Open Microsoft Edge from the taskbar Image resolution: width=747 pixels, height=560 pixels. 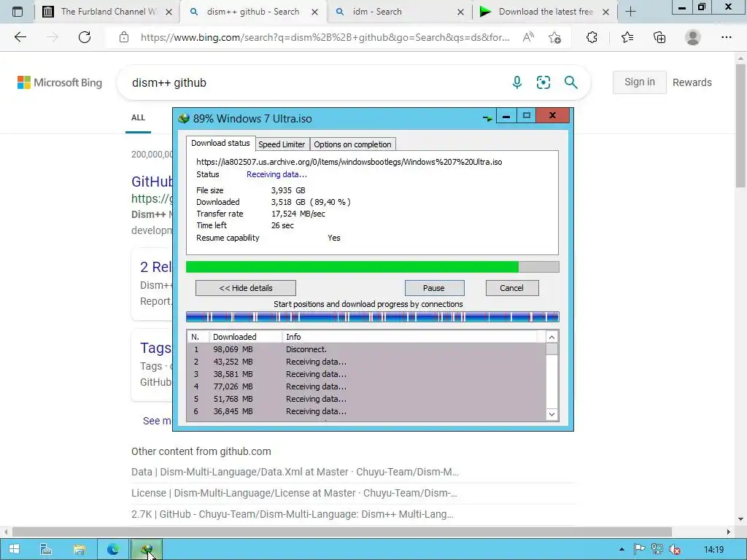[x=113, y=549]
